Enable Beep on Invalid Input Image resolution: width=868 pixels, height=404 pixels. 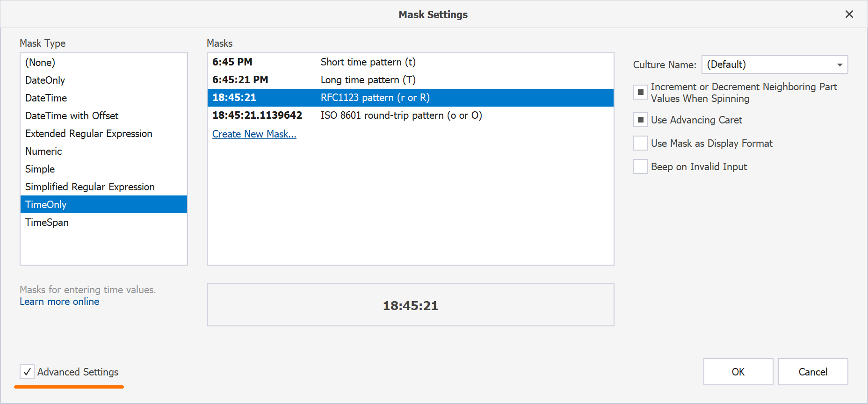[x=641, y=166]
